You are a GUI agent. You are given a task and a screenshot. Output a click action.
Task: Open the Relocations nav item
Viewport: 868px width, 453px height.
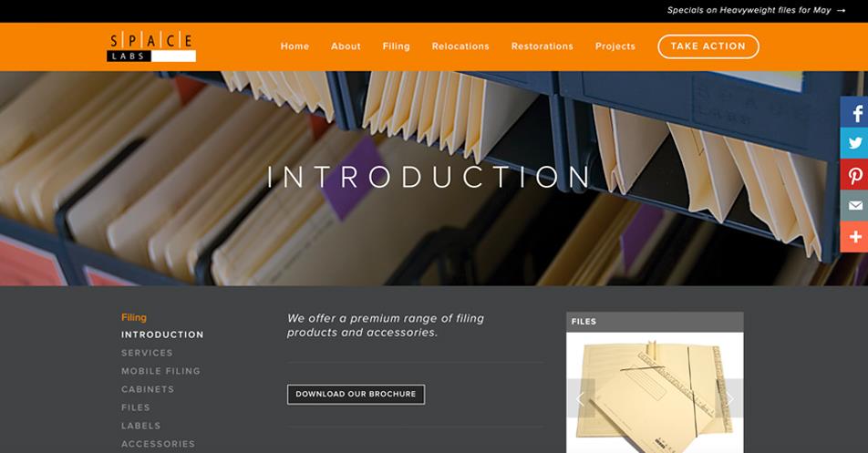(460, 46)
